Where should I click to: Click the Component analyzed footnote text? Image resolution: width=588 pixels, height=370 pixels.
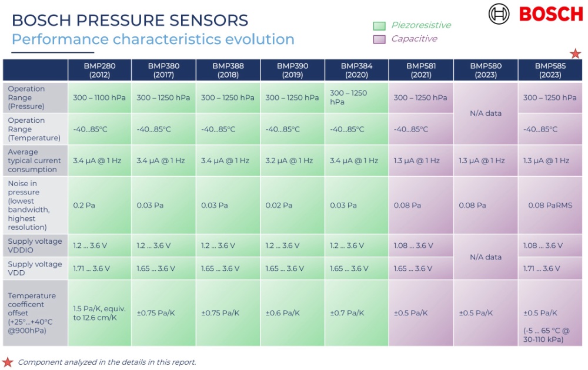pos(106,362)
